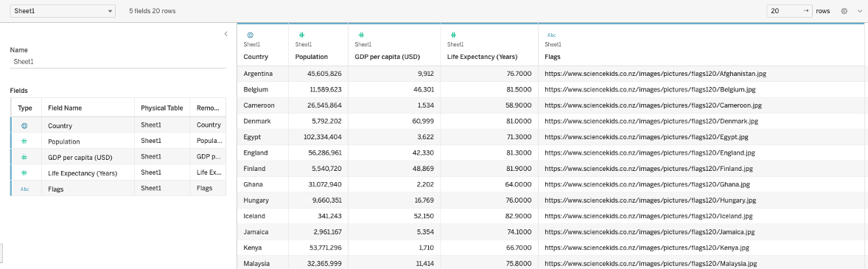Click globe icon in Country field row
This screenshot has height=269, width=868.
click(24, 125)
